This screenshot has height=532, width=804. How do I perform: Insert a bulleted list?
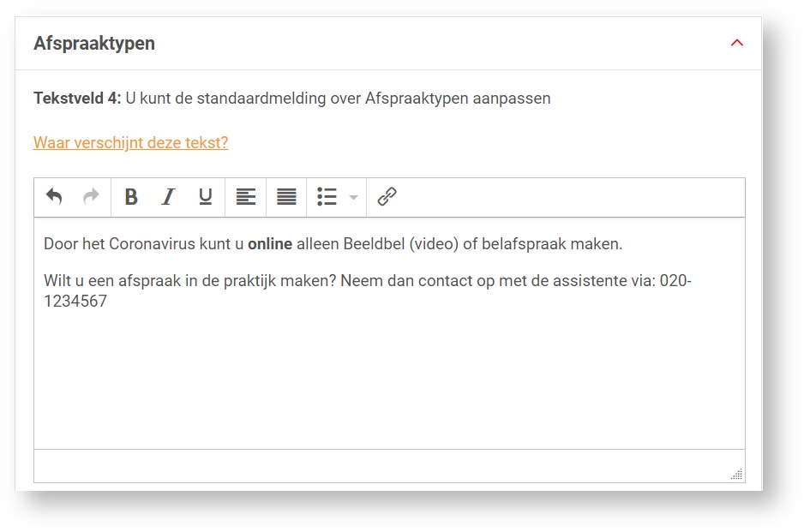327,197
